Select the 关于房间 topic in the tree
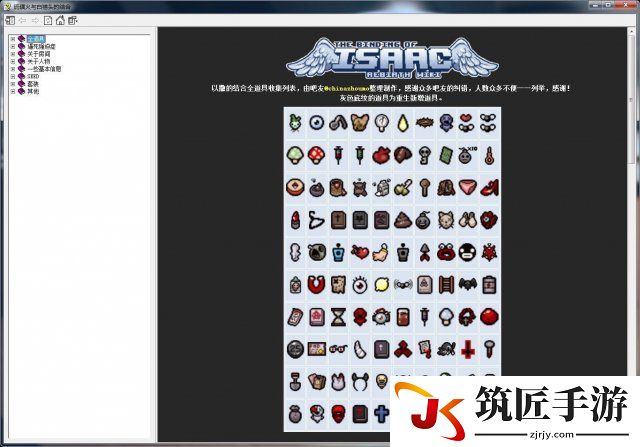The width and height of the screenshot is (640, 447). point(39,54)
